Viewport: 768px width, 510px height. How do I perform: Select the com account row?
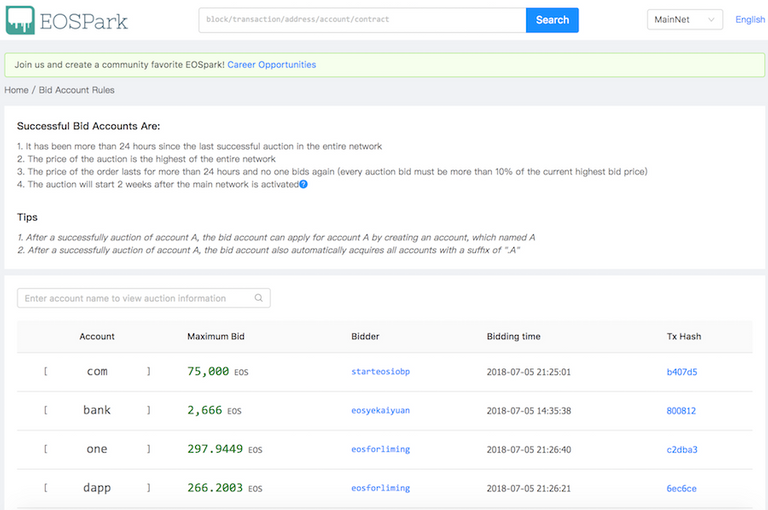pos(97,372)
